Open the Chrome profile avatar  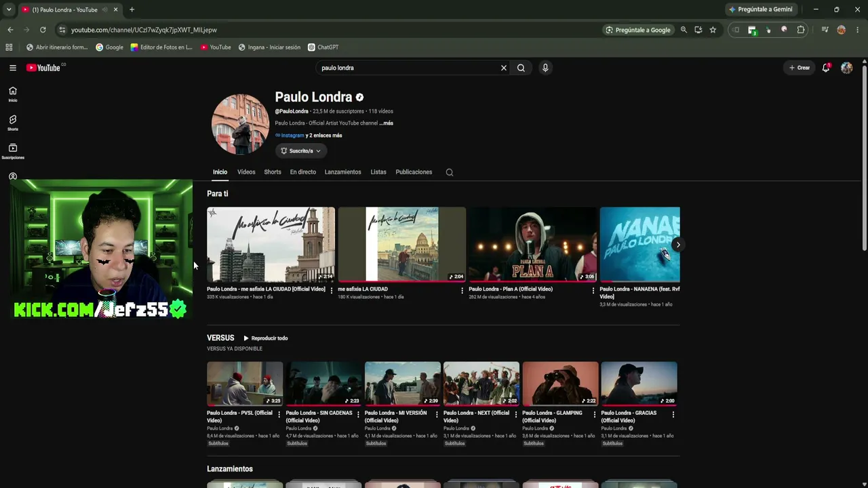[842, 30]
